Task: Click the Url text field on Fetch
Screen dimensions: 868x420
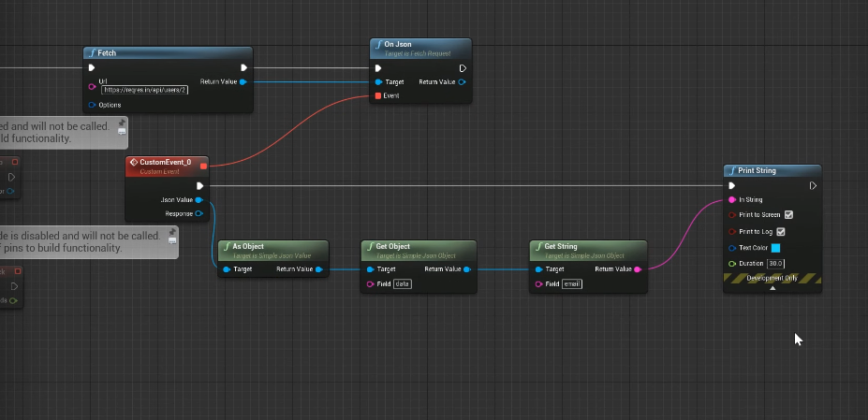Action: [144, 90]
